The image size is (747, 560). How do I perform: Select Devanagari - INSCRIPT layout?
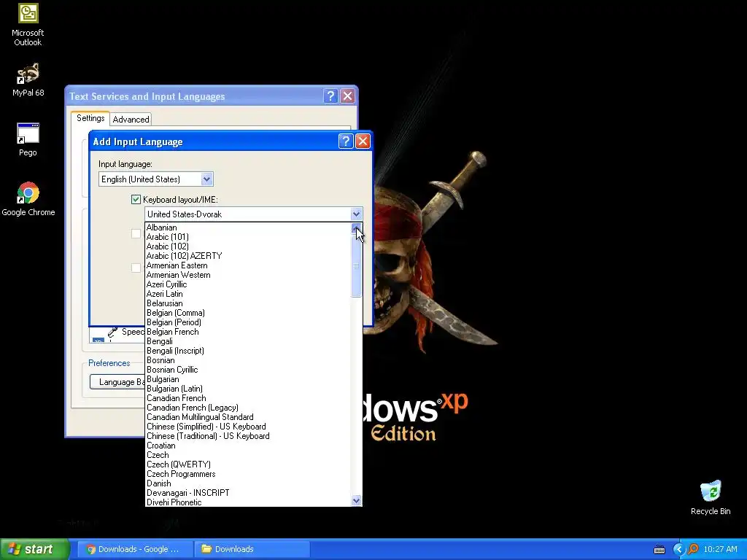point(248,494)
